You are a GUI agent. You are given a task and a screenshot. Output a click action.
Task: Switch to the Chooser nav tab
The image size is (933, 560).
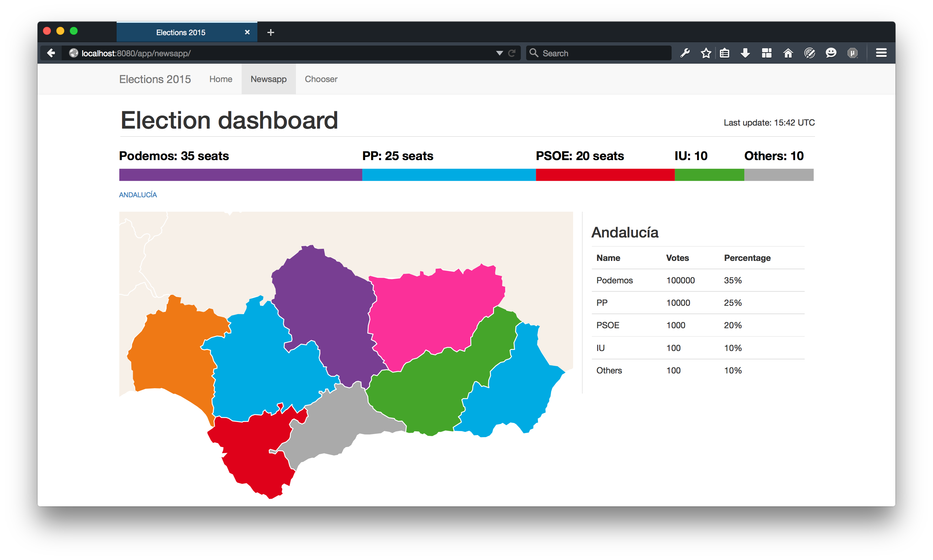[x=321, y=79]
